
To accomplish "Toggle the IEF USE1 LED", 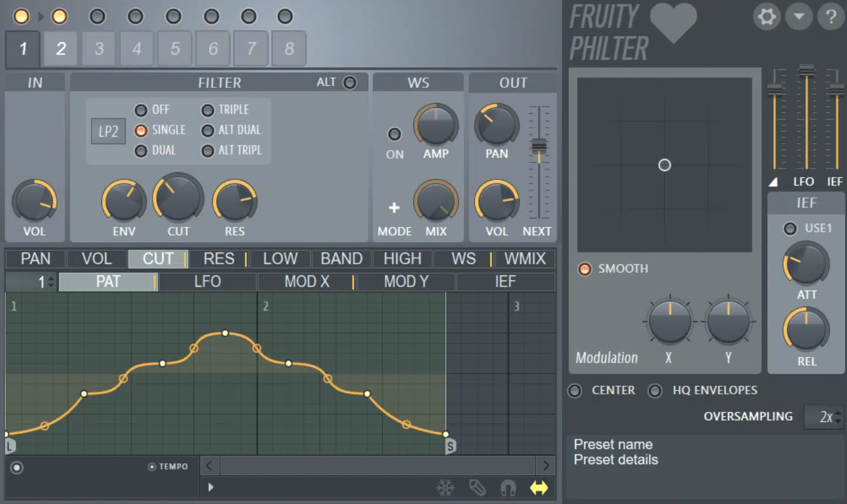I will pyautogui.click(x=791, y=228).
